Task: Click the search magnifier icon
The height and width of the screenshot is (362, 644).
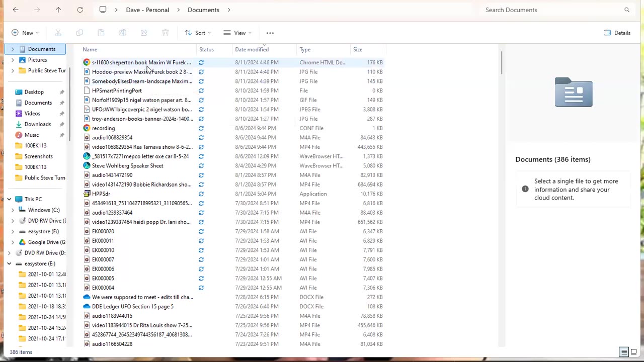Action: click(x=627, y=10)
